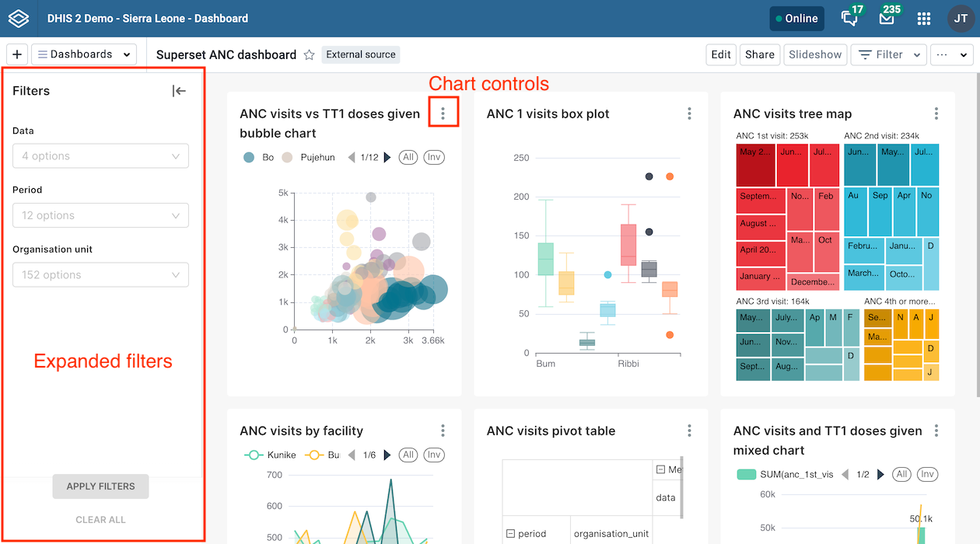Collapse the Filters panel with arrow icon
980x544 pixels.
tap(179, 91)
